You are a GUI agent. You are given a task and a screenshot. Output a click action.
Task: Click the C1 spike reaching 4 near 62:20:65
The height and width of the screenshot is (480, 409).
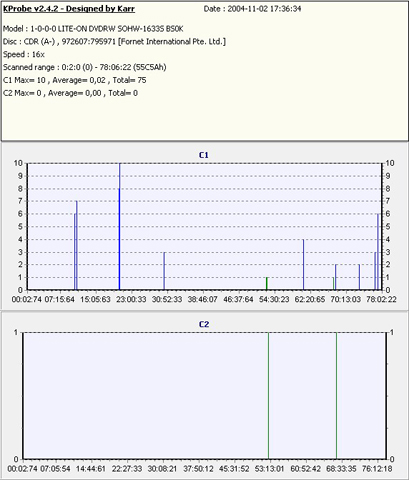[x=303, y=264]
